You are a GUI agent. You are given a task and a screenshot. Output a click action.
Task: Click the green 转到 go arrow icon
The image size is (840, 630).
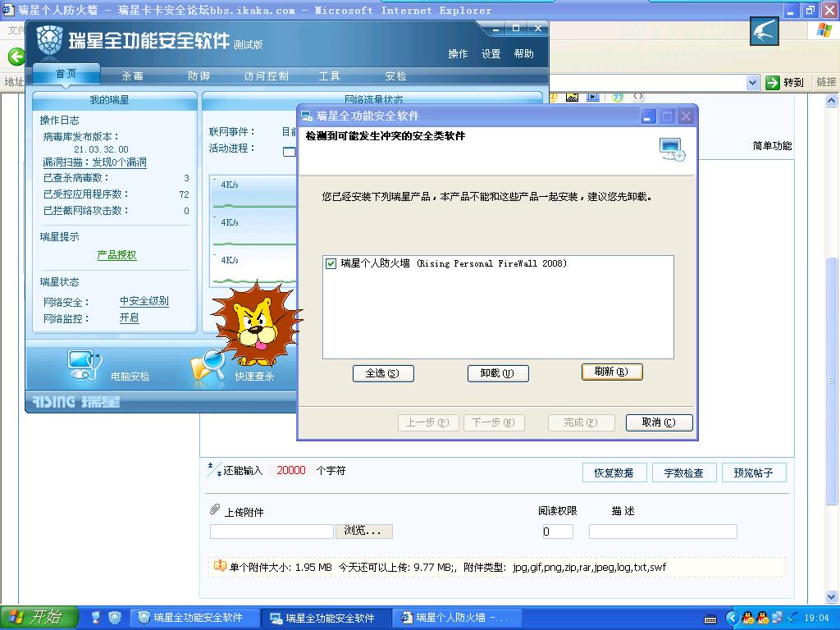click(x=773, y=83)
